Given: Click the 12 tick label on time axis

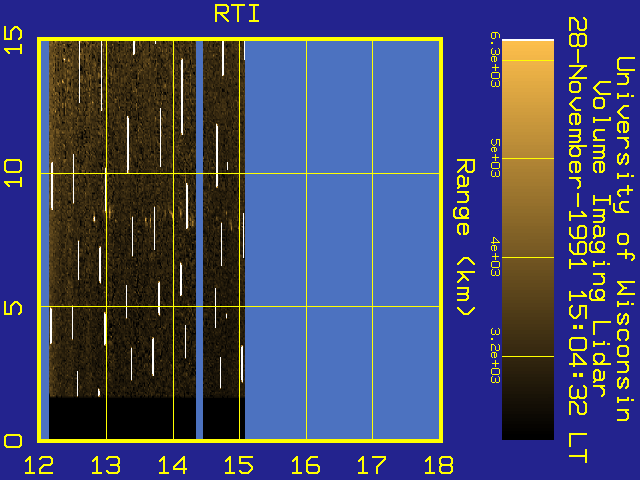Looking at the screenshot, I should [39, 465].
